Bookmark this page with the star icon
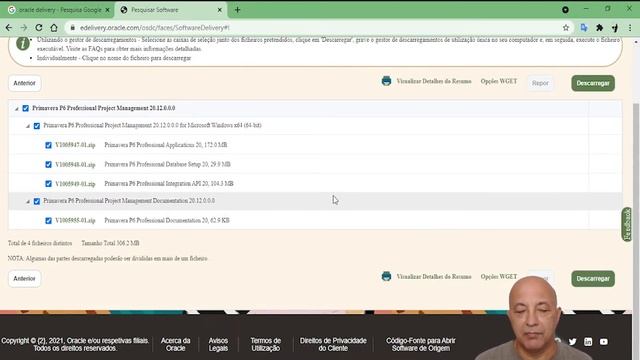Screen dimensions: 640x360 click(566, 28)
